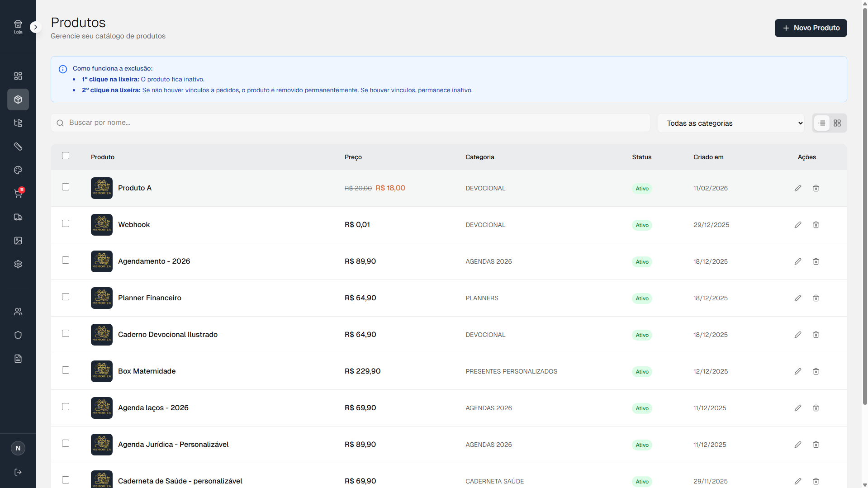
Task: Click the page vertical scrollbar
Action: [865, 206]
